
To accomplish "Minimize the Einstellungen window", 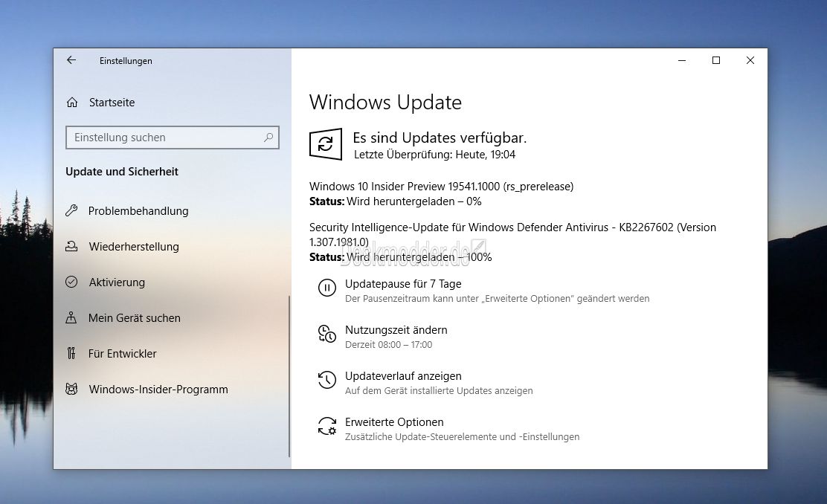I will click(x=682, y=61).
